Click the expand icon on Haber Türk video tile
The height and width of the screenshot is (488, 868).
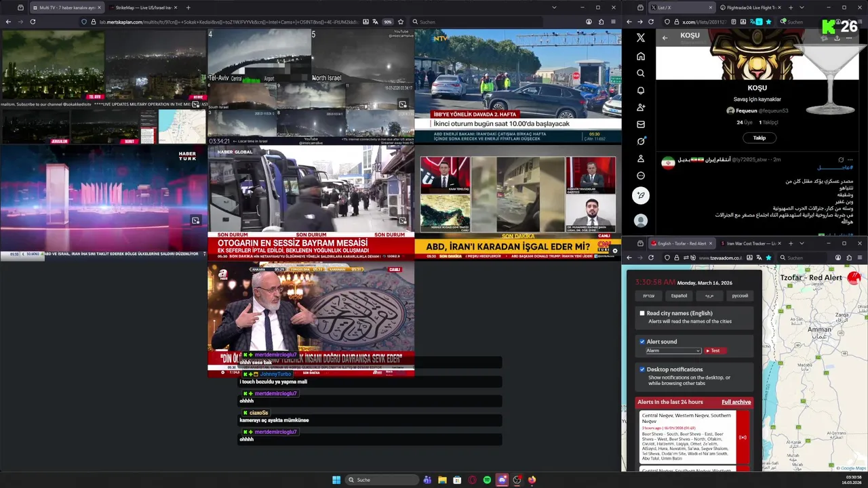click(195, 220)
